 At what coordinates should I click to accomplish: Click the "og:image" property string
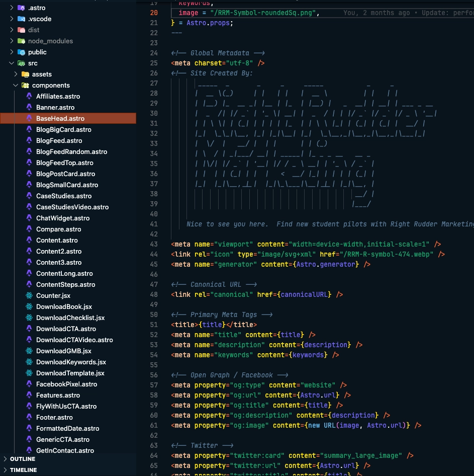[249, 425]
